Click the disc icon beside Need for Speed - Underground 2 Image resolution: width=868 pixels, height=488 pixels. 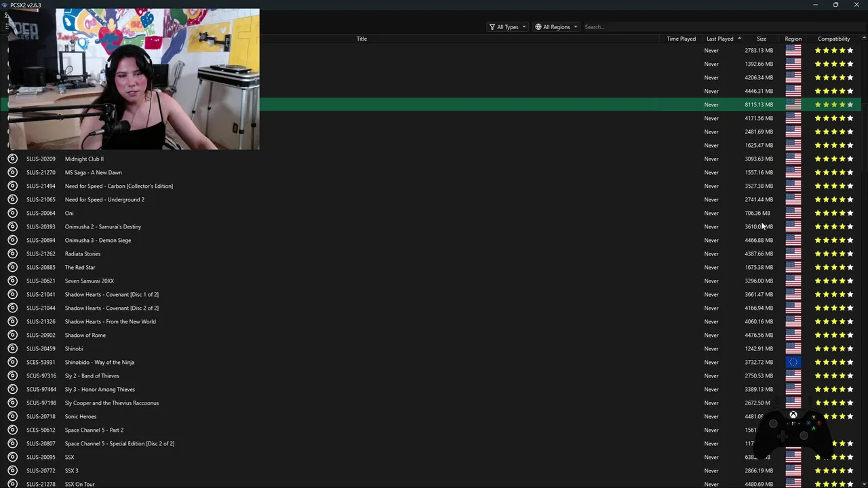pyautogui.click(x=12, y=199)
